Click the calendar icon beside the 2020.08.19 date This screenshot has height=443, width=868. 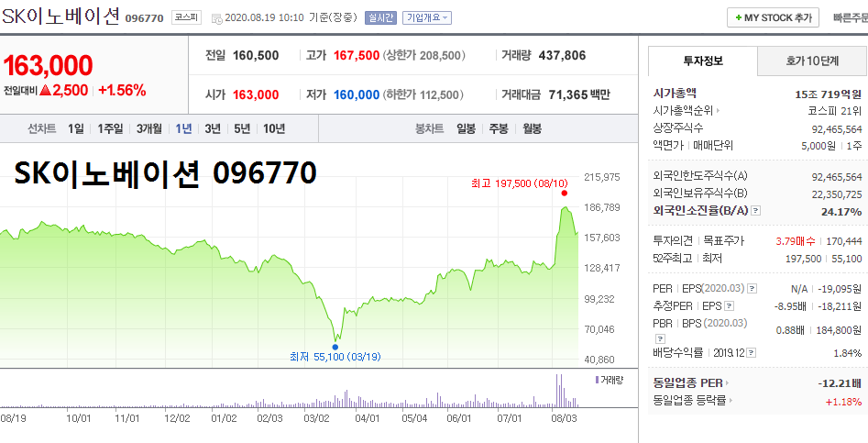[x=217, y=18]
